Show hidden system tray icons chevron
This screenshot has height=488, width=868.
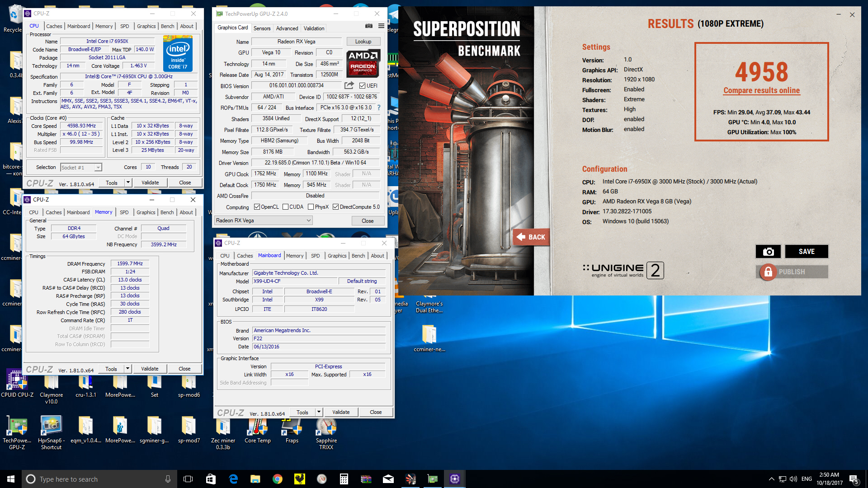pyautogui.click(x=771, y=479)
